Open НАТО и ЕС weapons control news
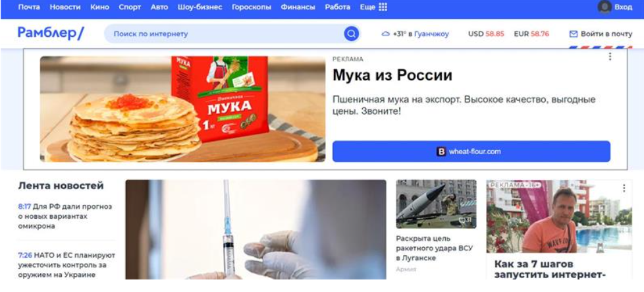Viewport: 644px width, 292px height. (67, 265)
